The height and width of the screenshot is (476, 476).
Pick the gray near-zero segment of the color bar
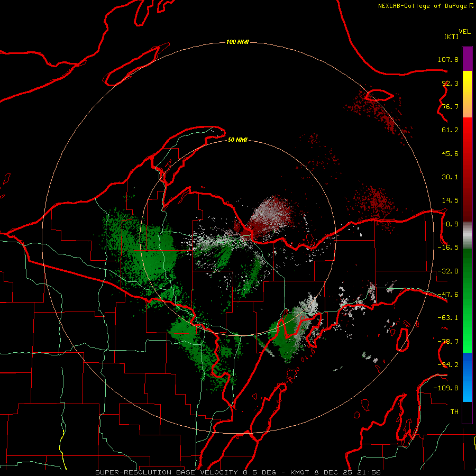[x=467, y=235]
